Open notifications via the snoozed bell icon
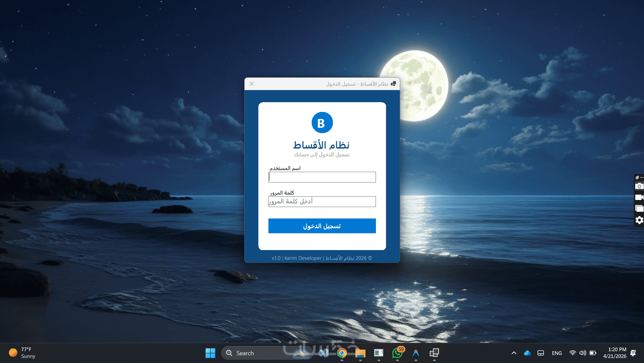Screen dimensions: 644x363 (x=634, y=353)
